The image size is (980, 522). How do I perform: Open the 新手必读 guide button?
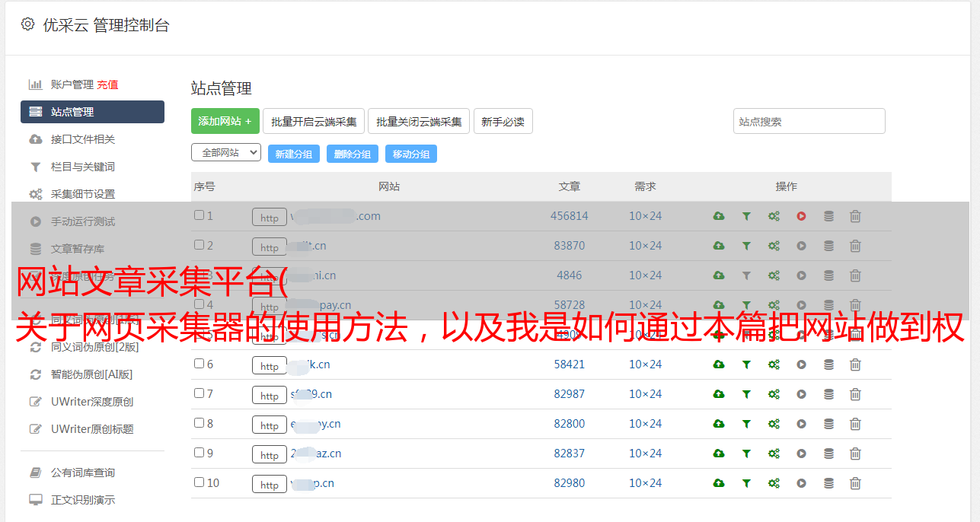point(503,121)
